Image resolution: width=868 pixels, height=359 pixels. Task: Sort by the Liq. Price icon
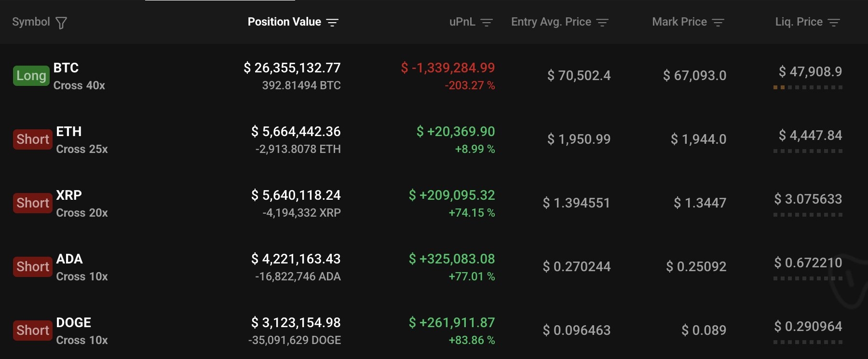point(834,22)
